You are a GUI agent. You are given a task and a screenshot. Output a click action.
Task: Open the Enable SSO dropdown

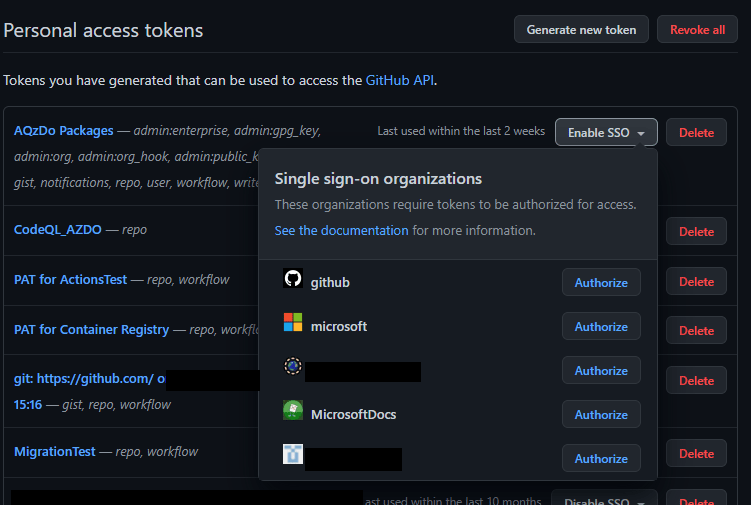point(606,132)
